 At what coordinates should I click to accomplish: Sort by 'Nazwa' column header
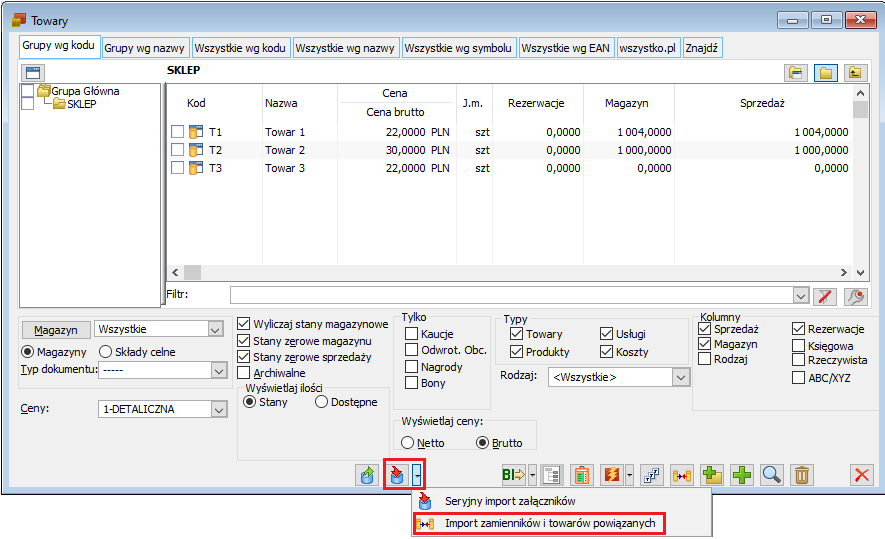(281, 103)
